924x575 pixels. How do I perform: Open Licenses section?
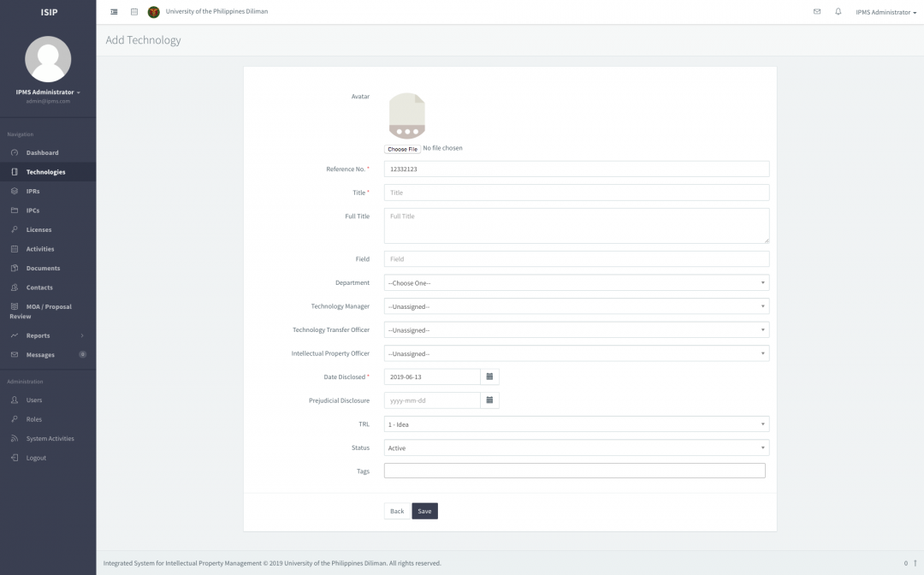(x=38, y=230)
